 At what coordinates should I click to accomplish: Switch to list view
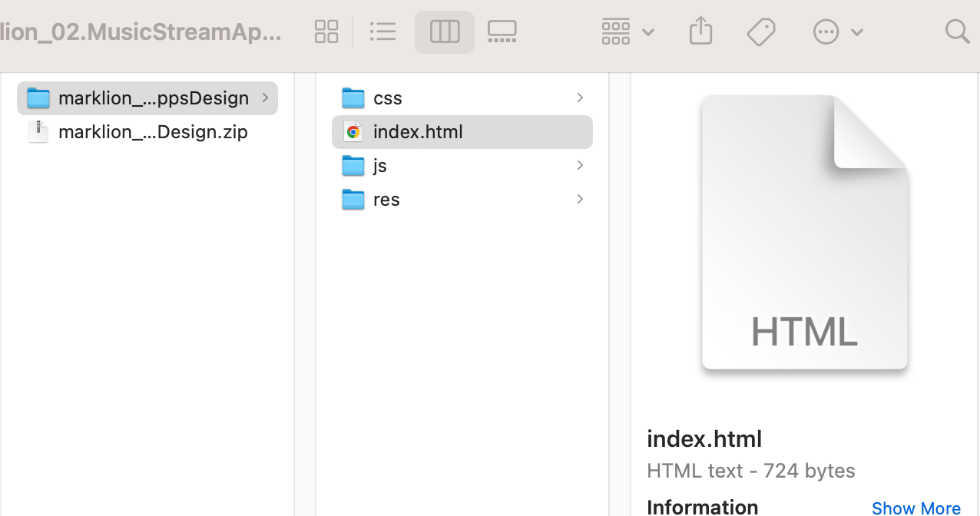click(x=382, y=31)
